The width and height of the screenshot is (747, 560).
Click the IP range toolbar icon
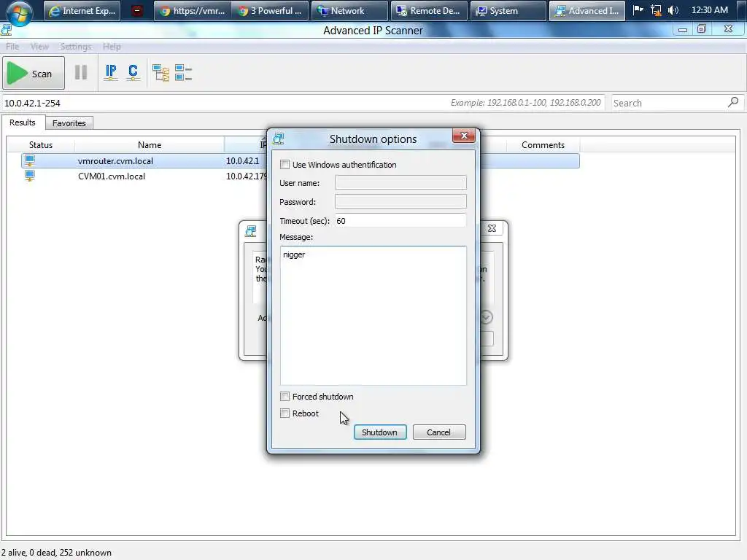tap(111, 72)
